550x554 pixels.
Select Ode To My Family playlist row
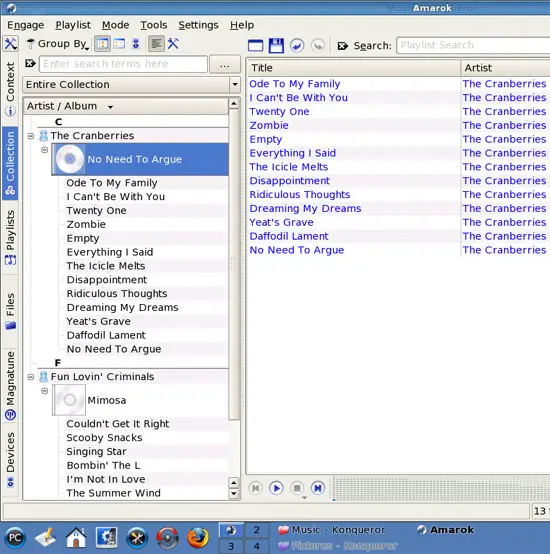[x=399, y=84]
